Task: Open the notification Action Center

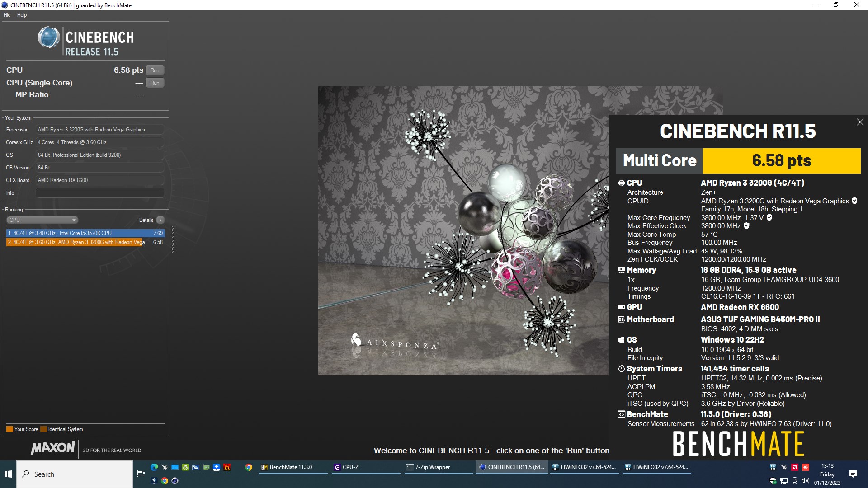Action: tap(853, 474)
